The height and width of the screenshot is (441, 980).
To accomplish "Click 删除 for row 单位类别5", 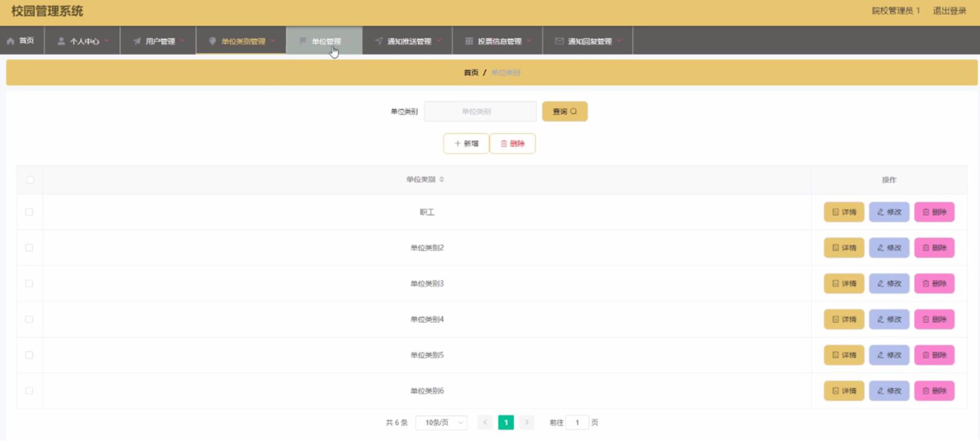I will point(935,355).
